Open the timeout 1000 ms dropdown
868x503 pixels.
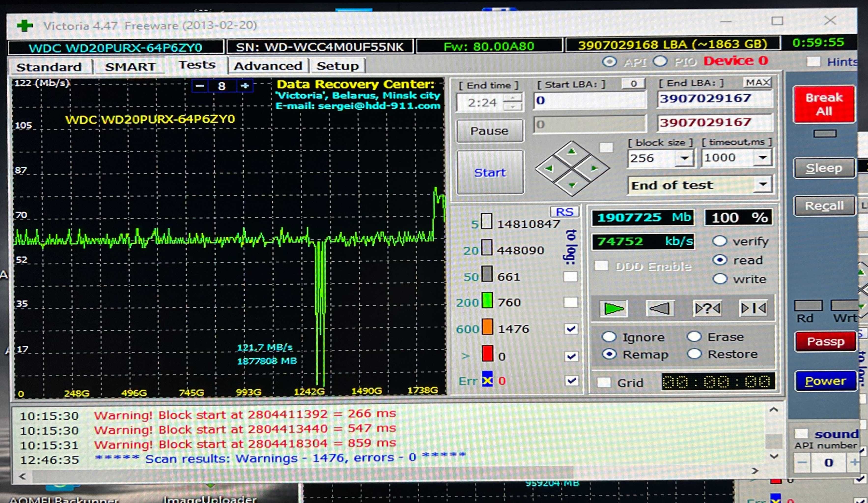pos(763,158)
